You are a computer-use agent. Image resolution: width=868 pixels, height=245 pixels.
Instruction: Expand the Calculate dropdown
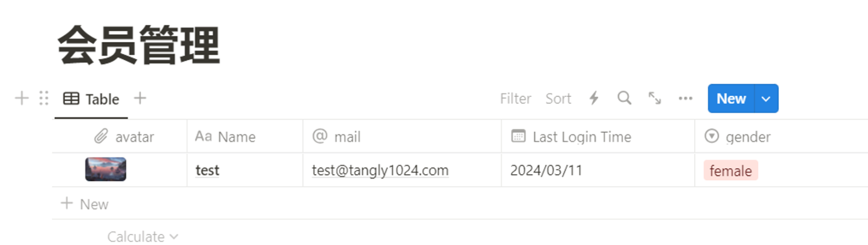[x=142, y=236]
